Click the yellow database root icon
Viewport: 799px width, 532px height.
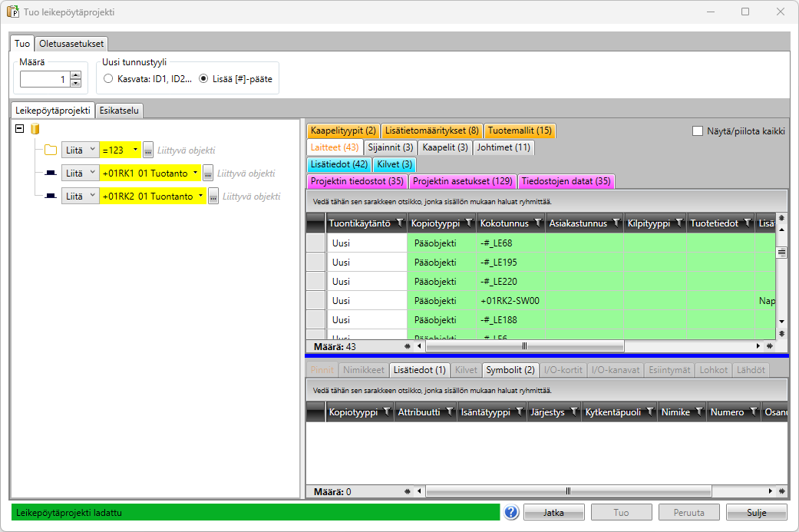[35, 130]
